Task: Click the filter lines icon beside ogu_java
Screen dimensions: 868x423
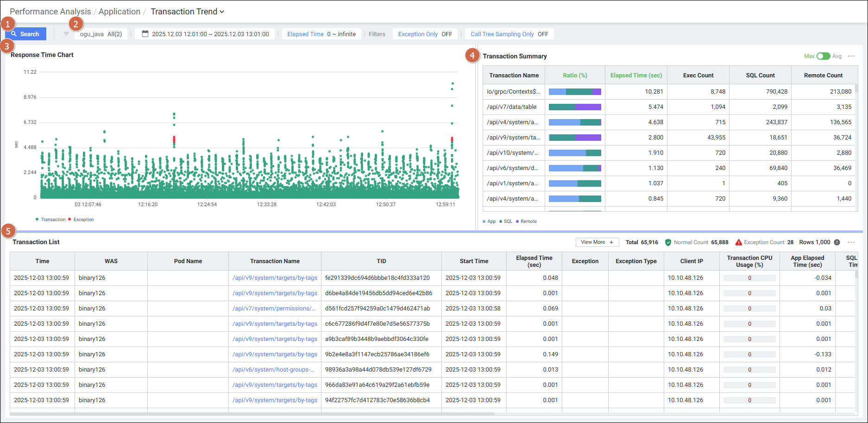Action: click(x=66, y=34)
